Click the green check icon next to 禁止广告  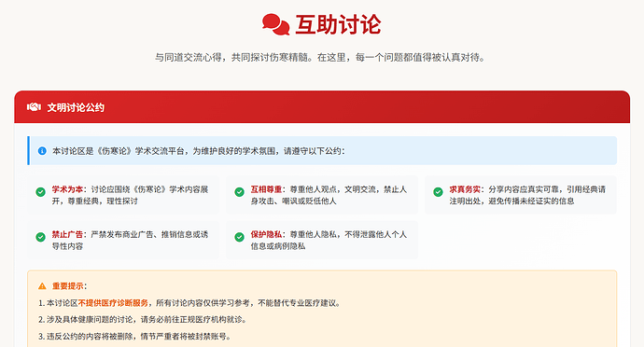(x=40, y=237)
